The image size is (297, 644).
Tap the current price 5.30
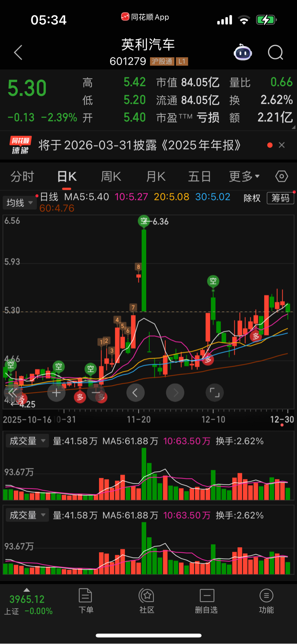tap(27, 88)
